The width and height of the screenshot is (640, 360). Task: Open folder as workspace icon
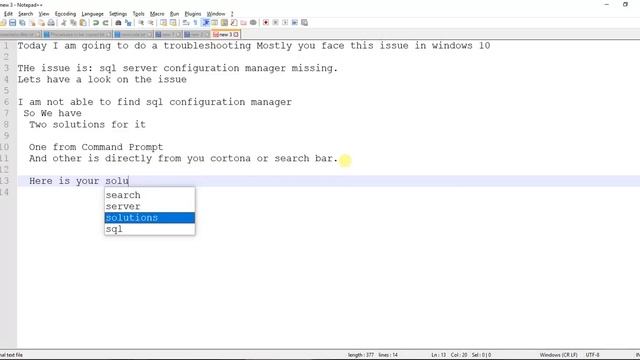(x=243, y=22)
